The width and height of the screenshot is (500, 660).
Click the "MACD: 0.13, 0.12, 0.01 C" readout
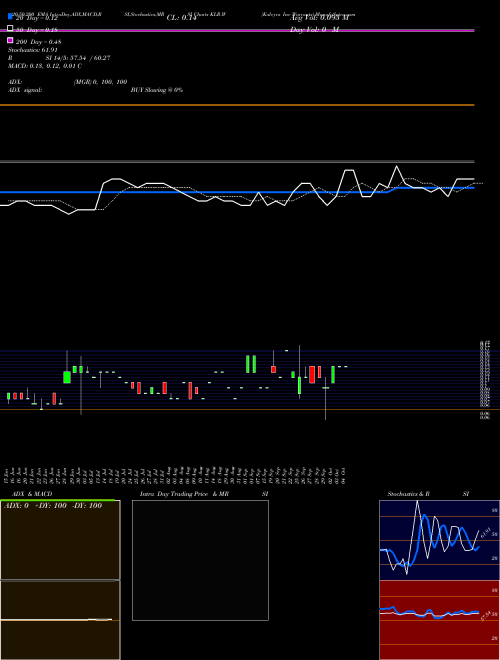pos(45,66)
